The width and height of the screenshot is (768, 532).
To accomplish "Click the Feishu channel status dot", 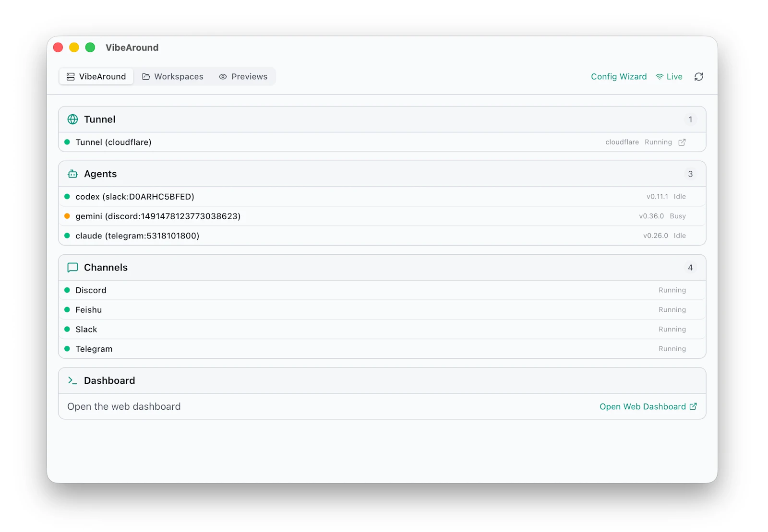I will pos(67,310).
